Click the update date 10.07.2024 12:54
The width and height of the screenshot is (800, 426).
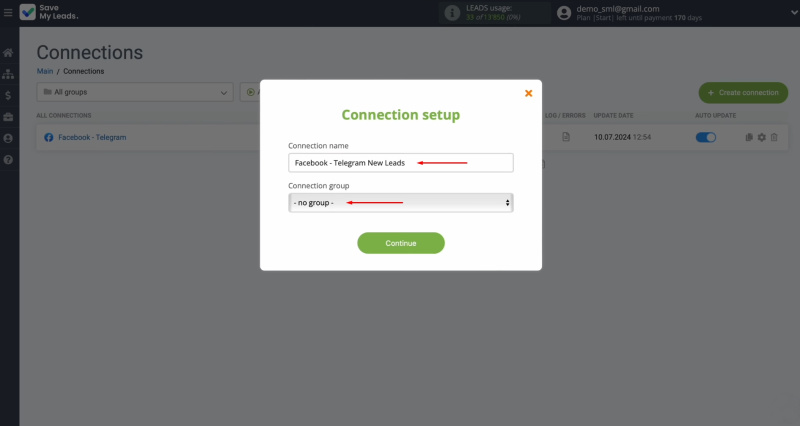(x=622, y=137)
